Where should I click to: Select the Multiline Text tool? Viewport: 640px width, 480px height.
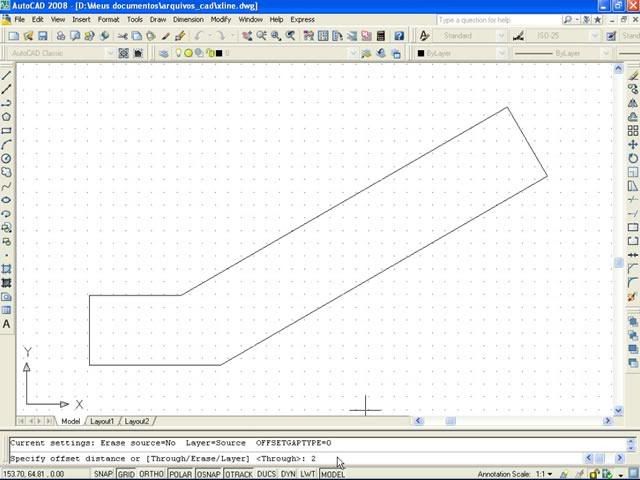pyautogui.click(x=6, y=324)
